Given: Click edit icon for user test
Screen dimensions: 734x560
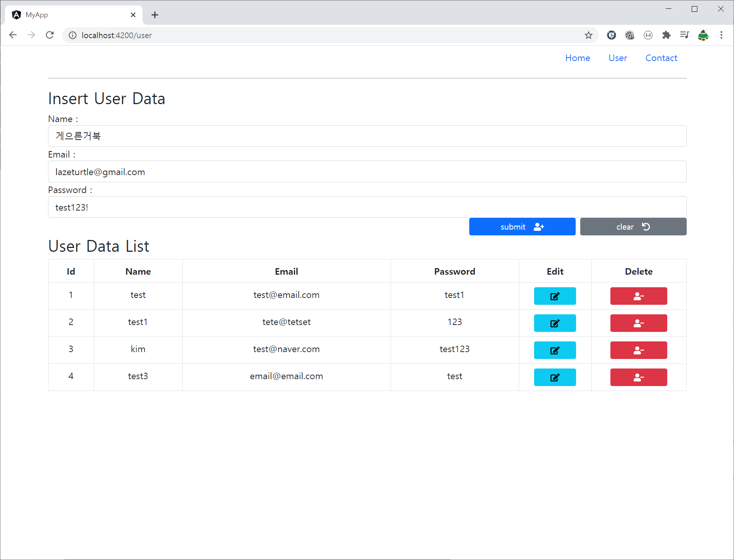Looking at the screenshot, I should 555,296.
